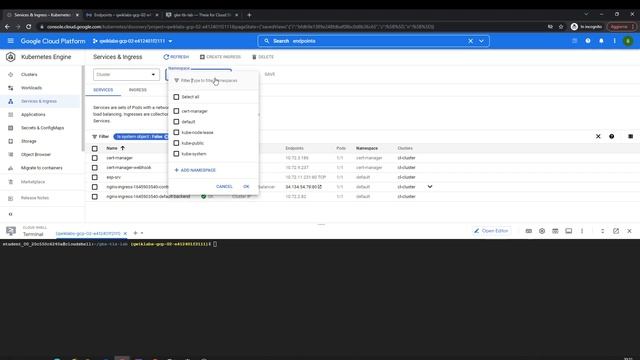Viewport: 640px width, 360px height.
Task: Go to Clusters in the sidebar
Action: click(x=29, y=75)
